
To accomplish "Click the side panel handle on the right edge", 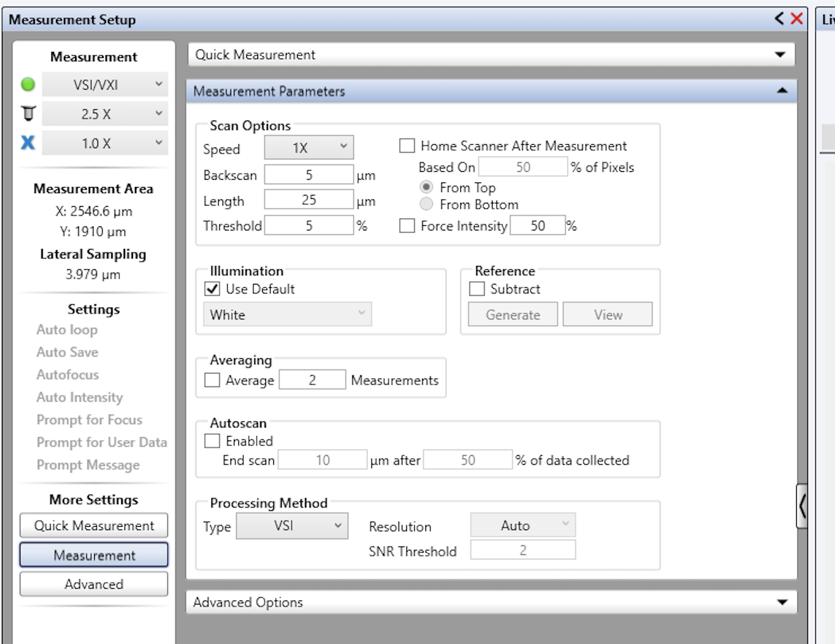I will [801, 506].
